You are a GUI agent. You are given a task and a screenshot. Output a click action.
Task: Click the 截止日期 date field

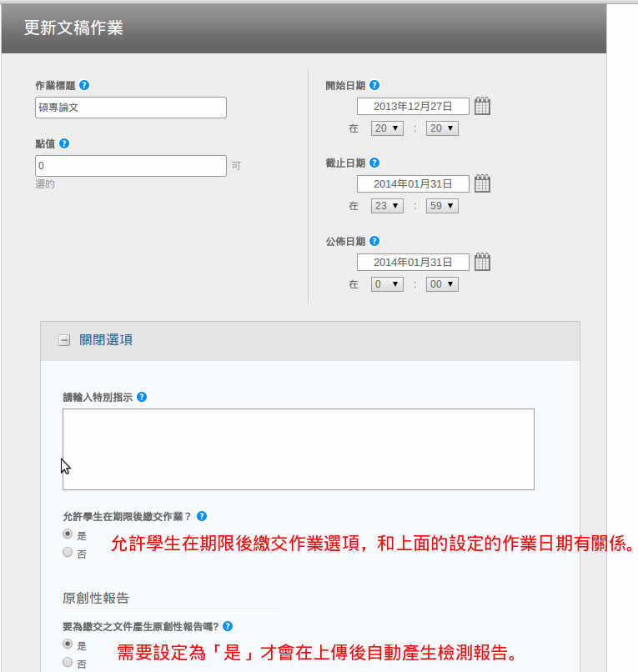click(x=413, y=183)
